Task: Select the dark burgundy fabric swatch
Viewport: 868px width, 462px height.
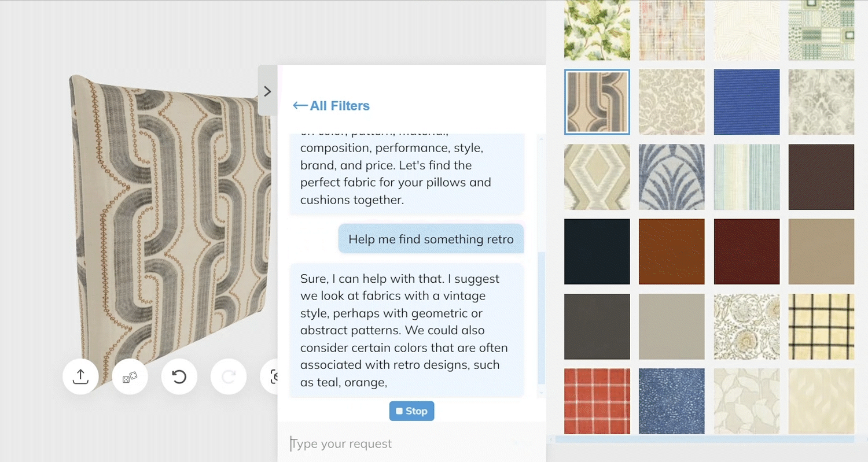Action: point(746,252)
